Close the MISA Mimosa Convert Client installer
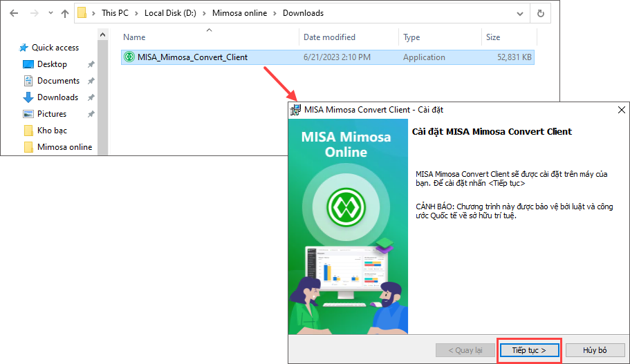 tap(621, 110)
